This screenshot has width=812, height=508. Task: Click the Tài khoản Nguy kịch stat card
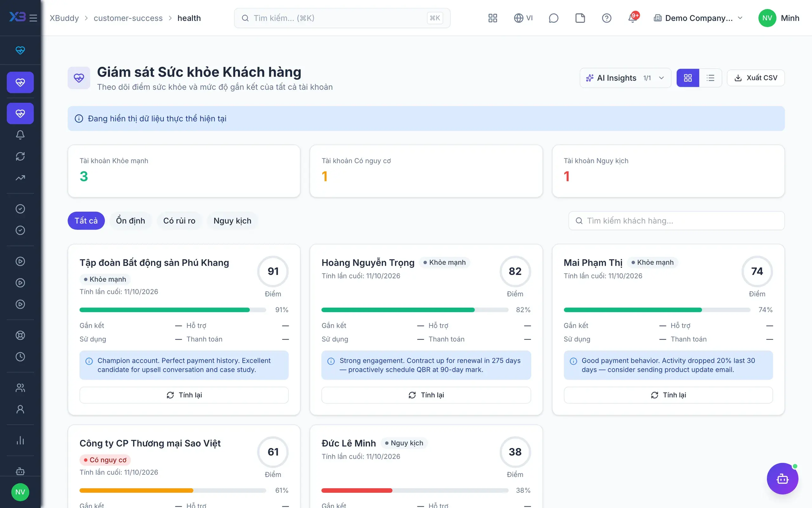[x=668, y=171]
